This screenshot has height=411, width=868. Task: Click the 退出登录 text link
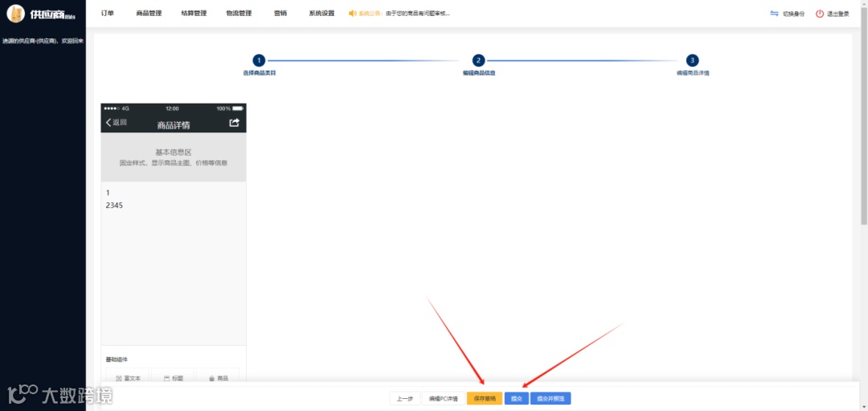coord(838,14)
